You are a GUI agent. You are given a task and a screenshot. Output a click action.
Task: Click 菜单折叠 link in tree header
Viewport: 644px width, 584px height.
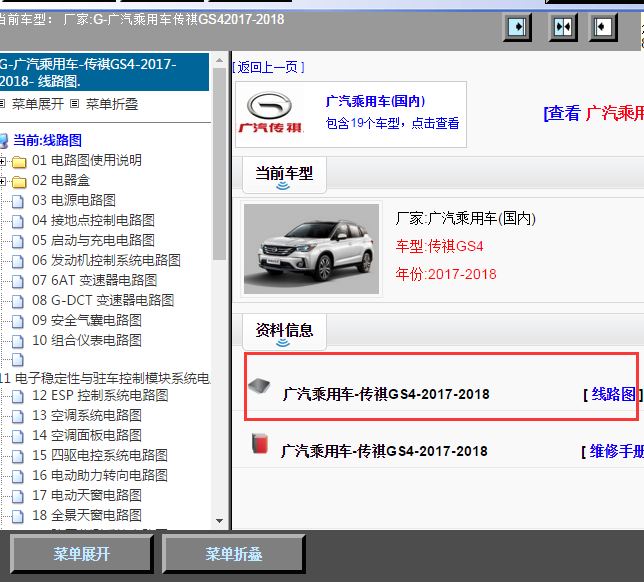[112, 104]
